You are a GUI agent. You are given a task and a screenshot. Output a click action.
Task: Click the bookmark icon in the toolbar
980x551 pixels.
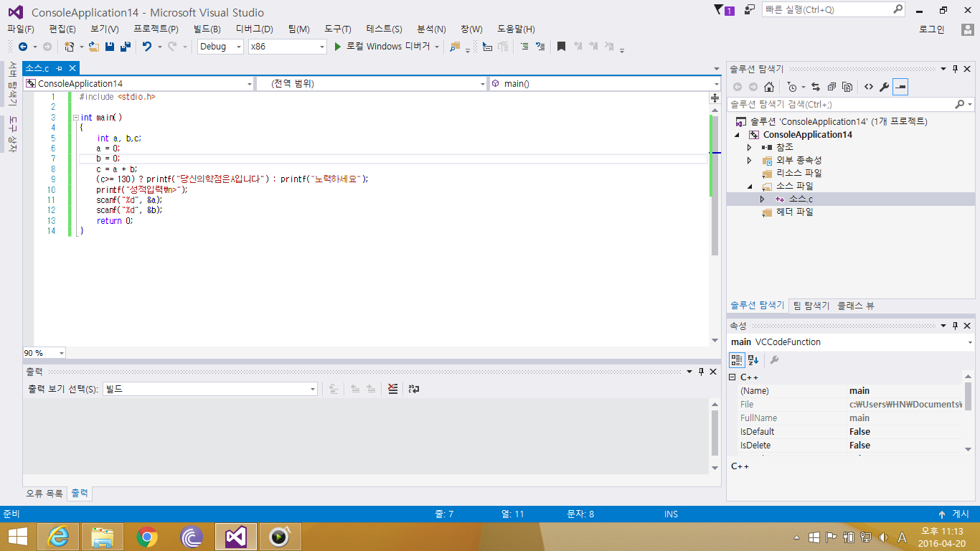[561, 47]
